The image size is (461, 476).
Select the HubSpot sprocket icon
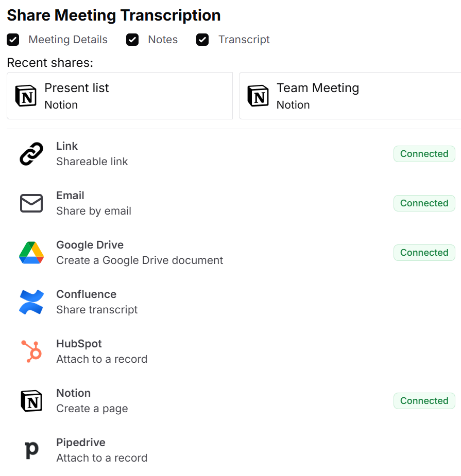tap(31, 351)
